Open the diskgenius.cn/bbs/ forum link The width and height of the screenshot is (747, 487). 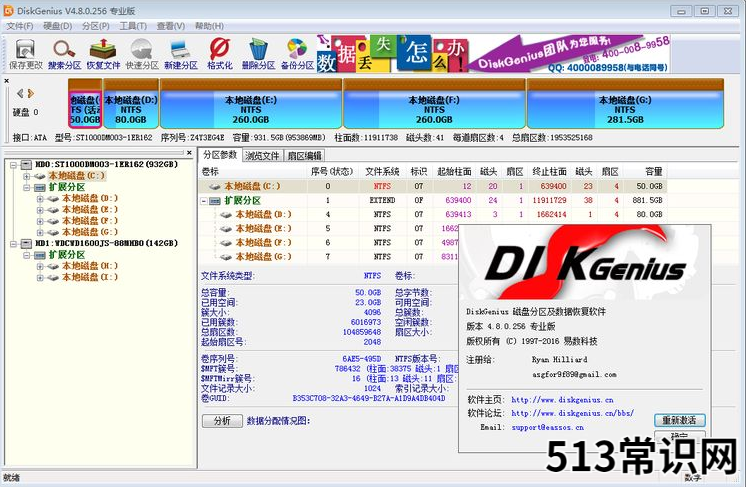point(573,413)
